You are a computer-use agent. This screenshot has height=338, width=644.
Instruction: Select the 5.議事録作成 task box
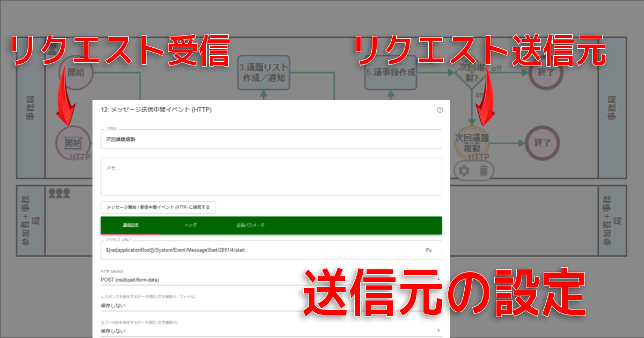click(391, 73)
